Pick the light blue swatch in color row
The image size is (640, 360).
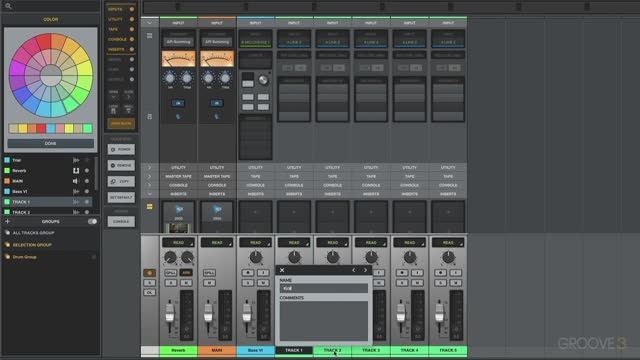point(51,129)
